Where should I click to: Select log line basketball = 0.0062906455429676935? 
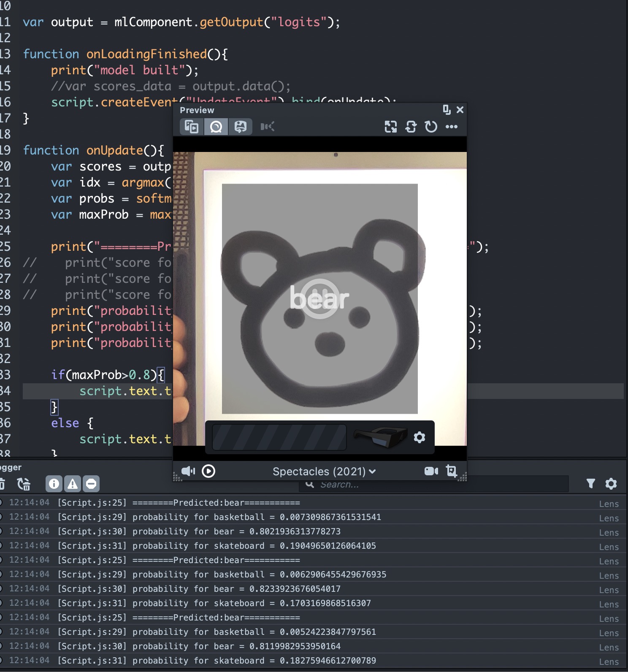314,574
